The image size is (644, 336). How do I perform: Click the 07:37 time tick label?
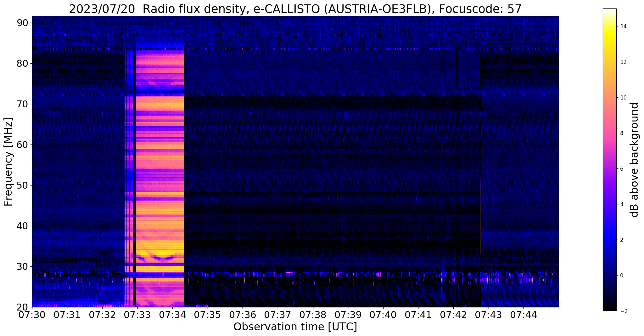[278, 315]
